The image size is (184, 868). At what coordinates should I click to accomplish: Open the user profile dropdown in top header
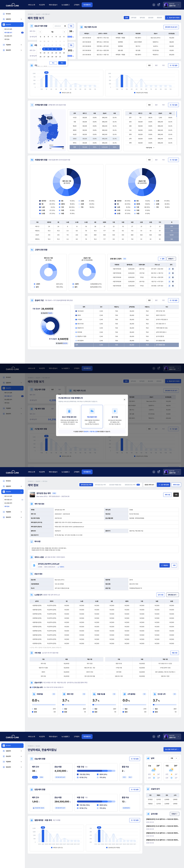coord(172,5)
